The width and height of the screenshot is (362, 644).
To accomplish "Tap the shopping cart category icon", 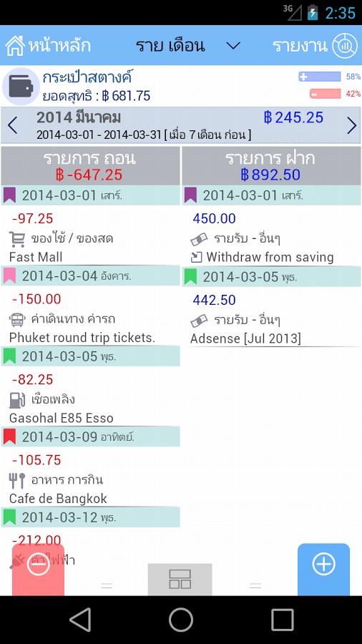I will click(17, 238).
